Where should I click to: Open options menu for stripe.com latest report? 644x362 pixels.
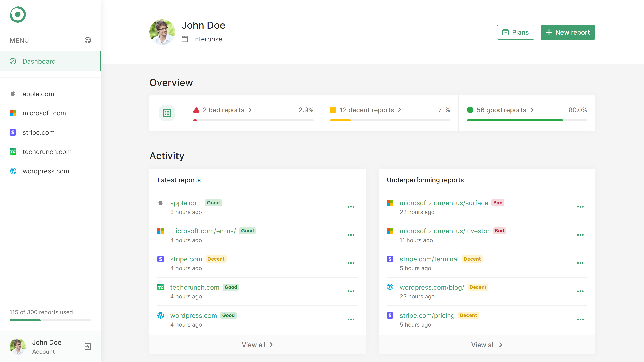coord(351,263)
